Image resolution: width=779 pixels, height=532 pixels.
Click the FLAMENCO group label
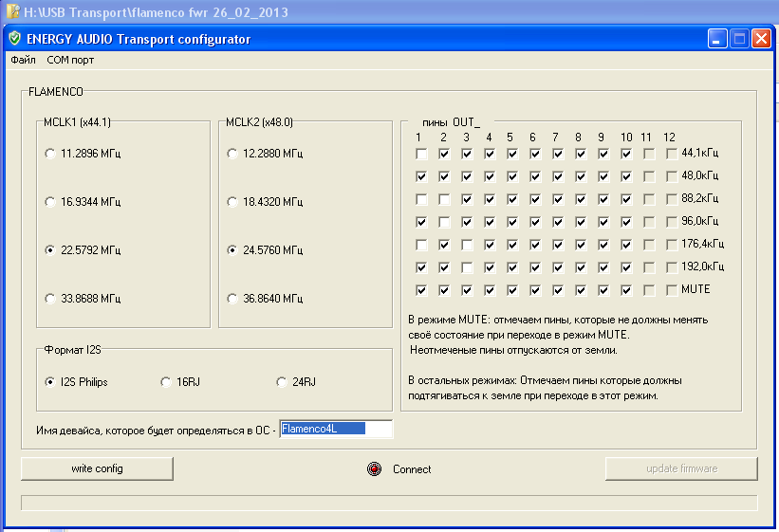click(56, 91)
